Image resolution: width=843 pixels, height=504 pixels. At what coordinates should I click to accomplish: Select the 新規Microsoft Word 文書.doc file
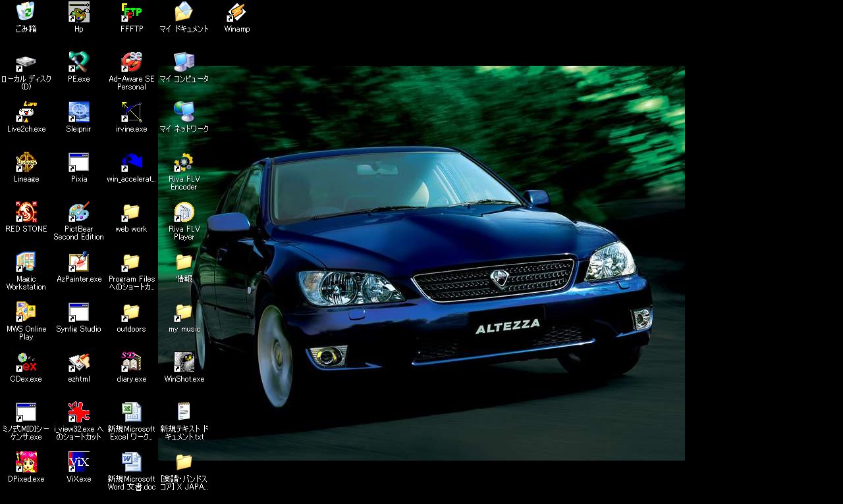click(132, 462)
